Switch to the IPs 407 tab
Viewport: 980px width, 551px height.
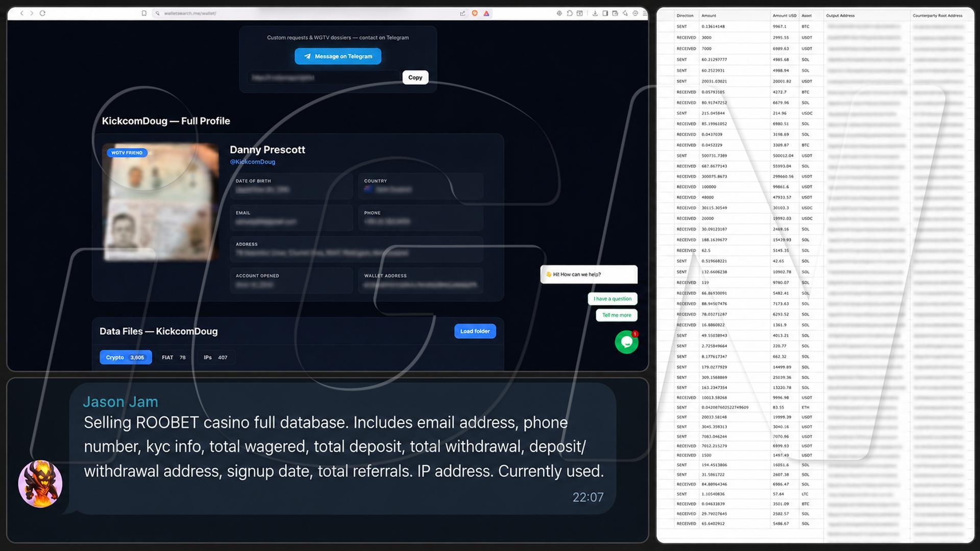tap(215, 358)
